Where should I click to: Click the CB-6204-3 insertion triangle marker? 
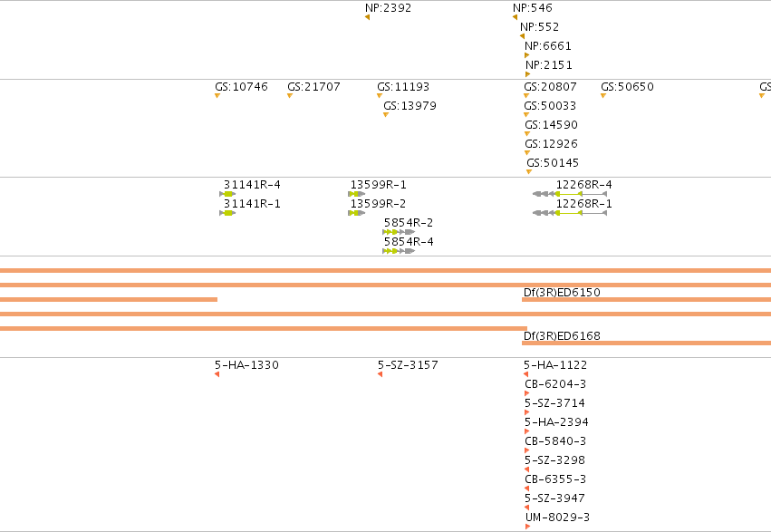point(527,393)
